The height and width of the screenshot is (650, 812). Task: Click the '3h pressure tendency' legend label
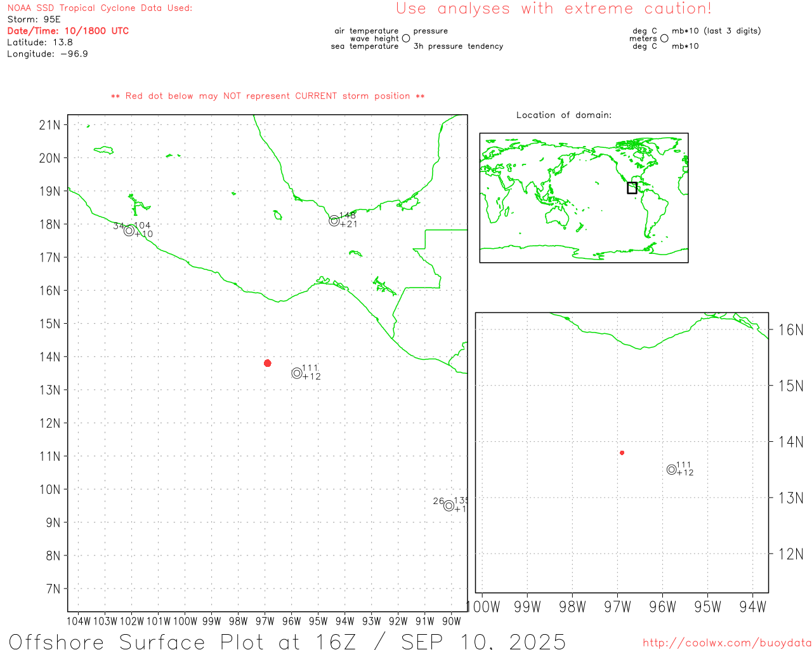point(458,46)
